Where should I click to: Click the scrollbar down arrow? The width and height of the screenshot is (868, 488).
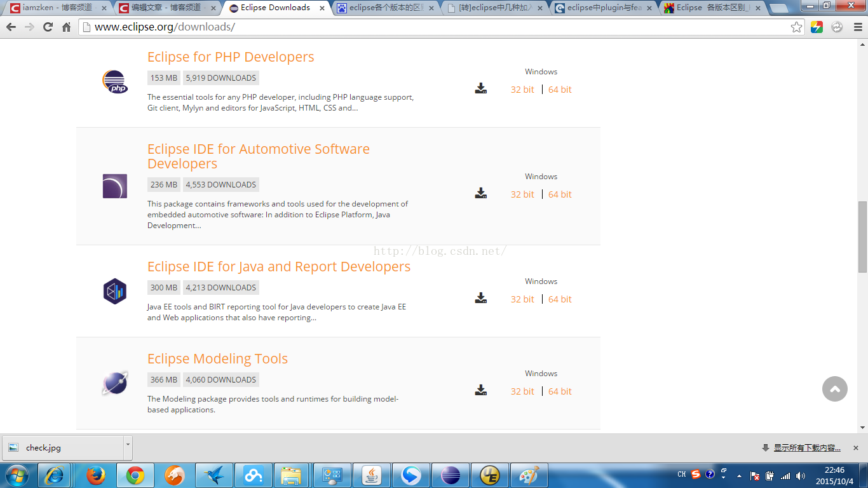[x=862, y=428]
